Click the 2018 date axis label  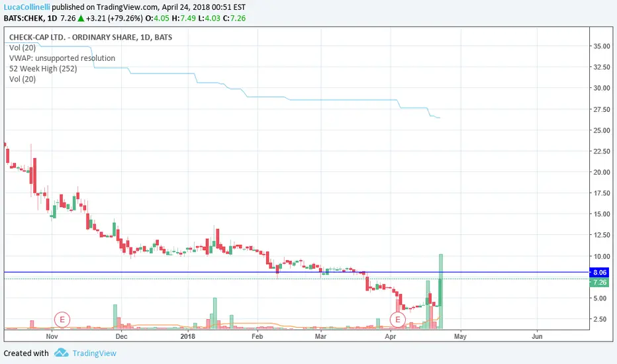[188, 336]
